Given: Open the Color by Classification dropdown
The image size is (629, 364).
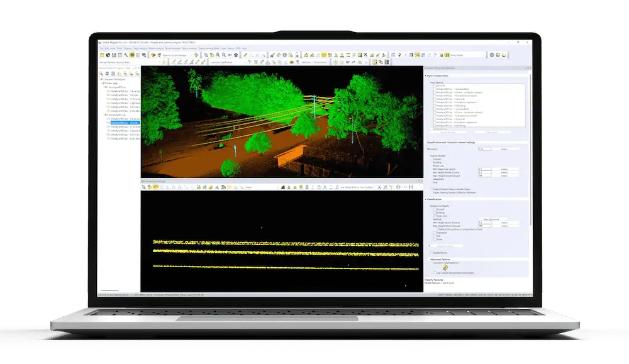Looking at the screenshot, I should click(x=228, y=62).
